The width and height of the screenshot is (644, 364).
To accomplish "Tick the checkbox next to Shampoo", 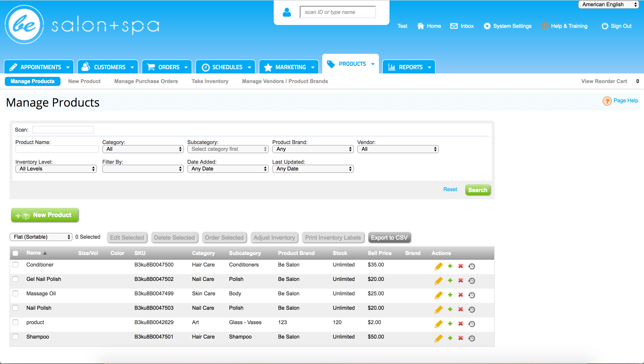I will 16,336.
